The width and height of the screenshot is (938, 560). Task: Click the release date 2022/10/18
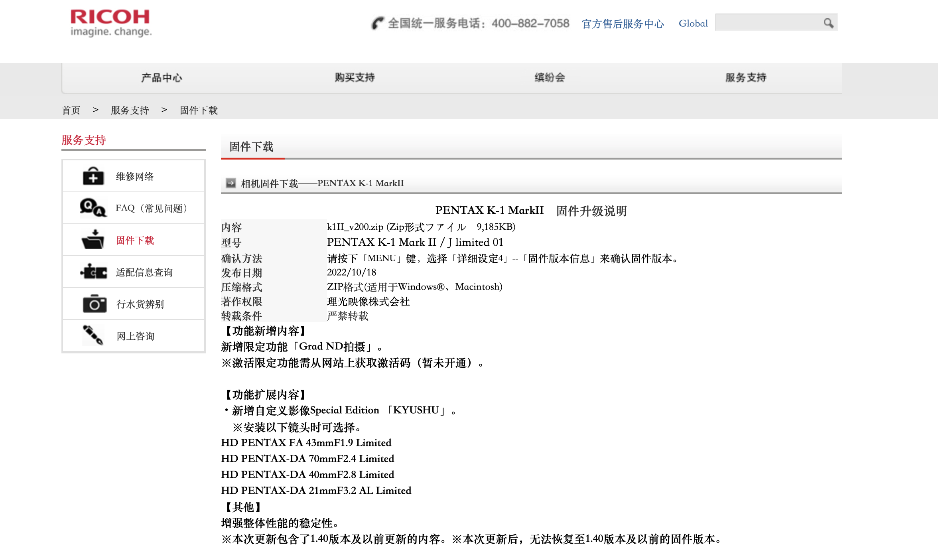pyautogui.click(x=351, y=272)
